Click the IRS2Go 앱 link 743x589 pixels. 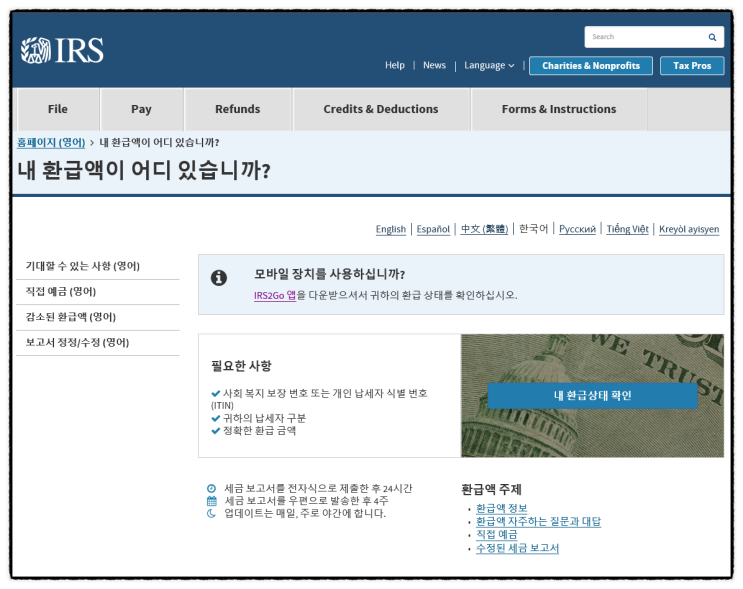(x=275, y=296)
